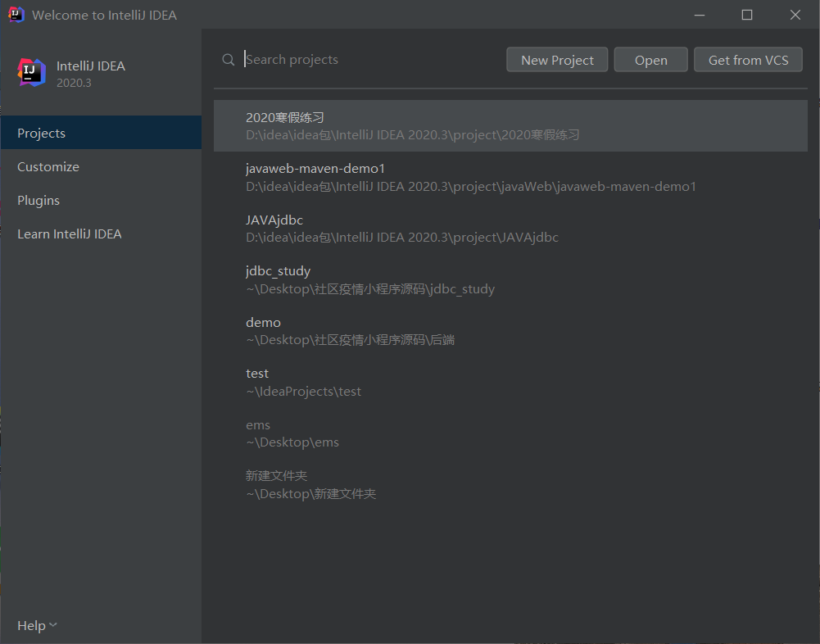
Task: Click the IntelliJ icon in title bar
Action: (x=16, y=15)
